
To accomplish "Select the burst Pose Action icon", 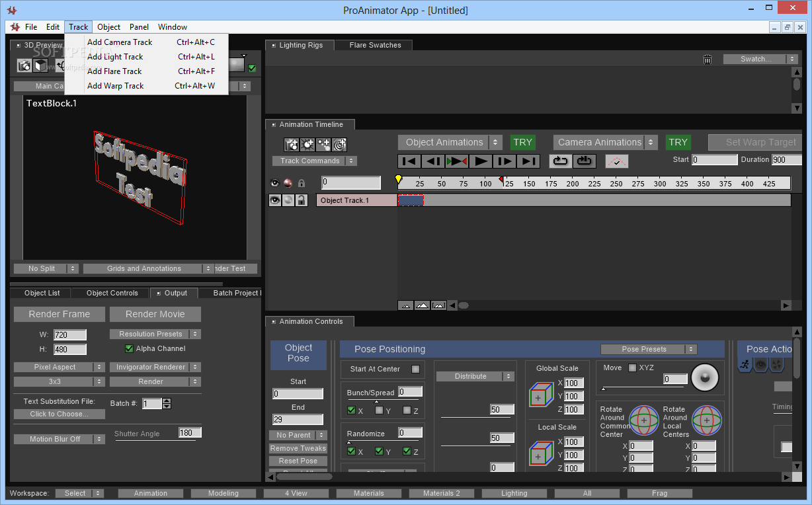I will click(776, 364).
